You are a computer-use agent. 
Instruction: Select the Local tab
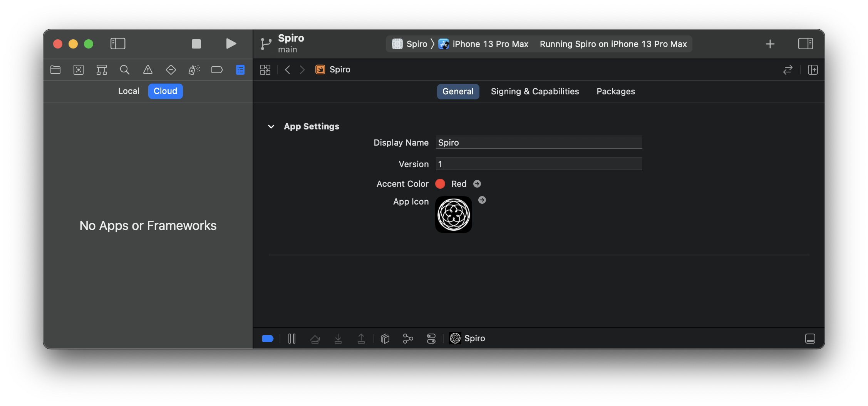(x=129, y=91)
